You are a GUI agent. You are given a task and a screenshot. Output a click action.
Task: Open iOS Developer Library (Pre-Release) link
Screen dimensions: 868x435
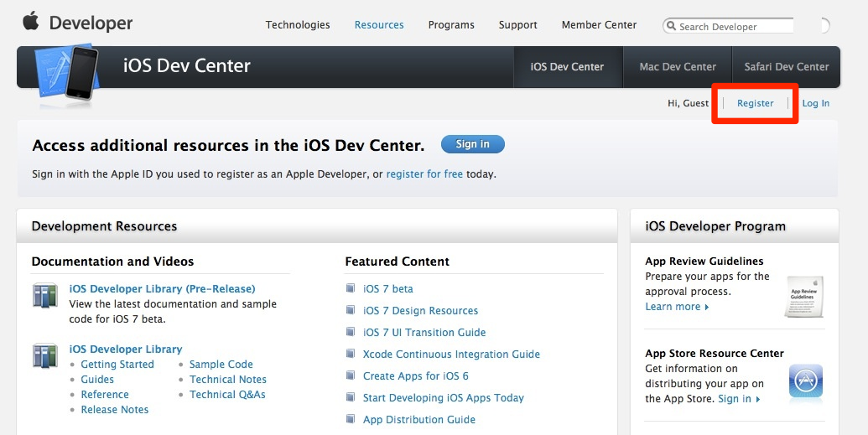162,288
